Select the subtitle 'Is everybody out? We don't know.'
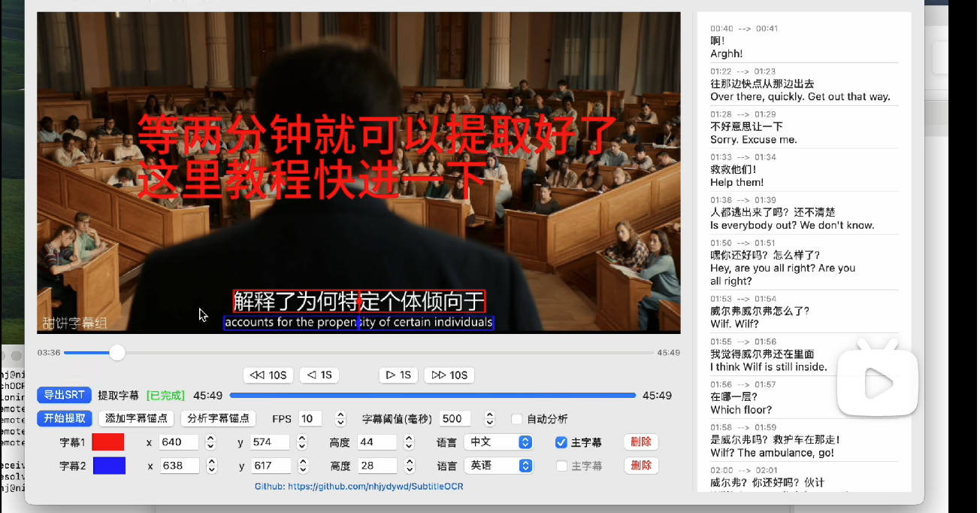980x513 pixels. [792, 226]
